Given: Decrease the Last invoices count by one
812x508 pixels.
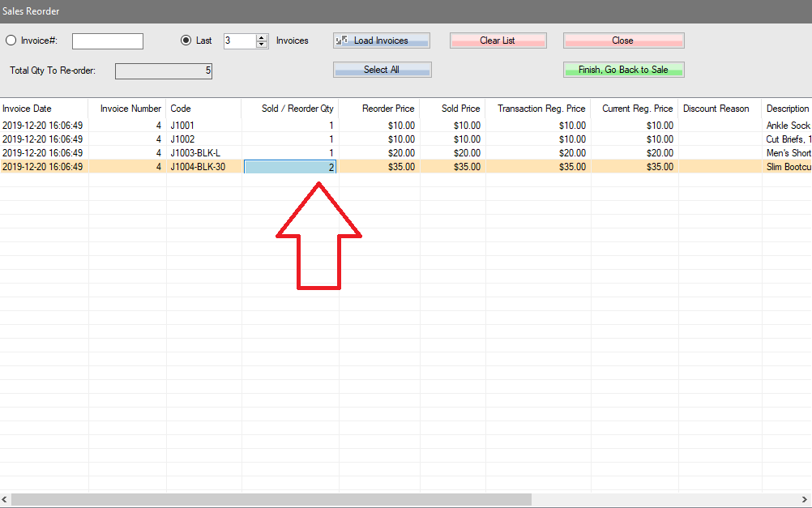Looking at the screenshot, I should [262, 45].
